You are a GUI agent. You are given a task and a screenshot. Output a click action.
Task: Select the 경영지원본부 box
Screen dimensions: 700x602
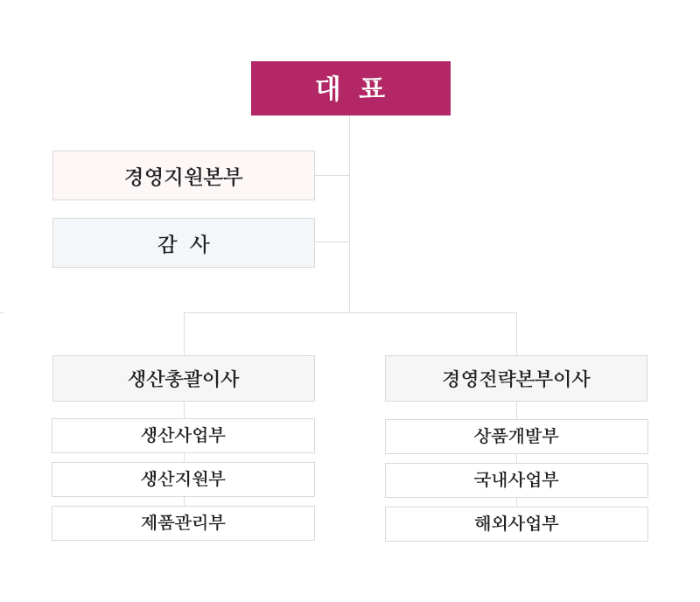pyautogui.click(x=184, y=176)
